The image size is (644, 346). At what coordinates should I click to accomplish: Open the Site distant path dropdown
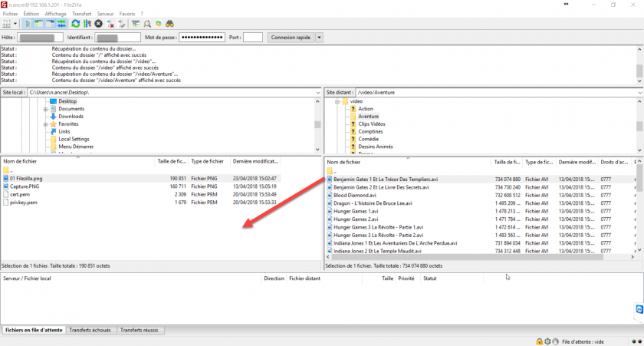(x=640, y=93)
